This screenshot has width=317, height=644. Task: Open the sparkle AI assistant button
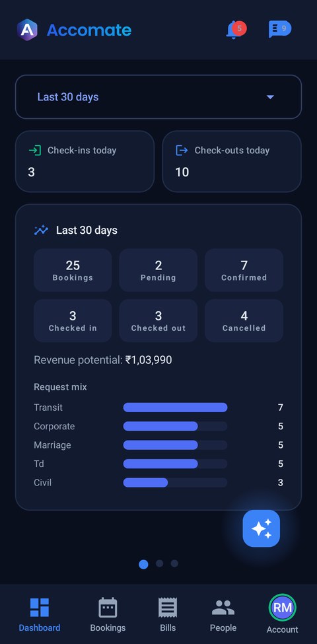point(261,528)
